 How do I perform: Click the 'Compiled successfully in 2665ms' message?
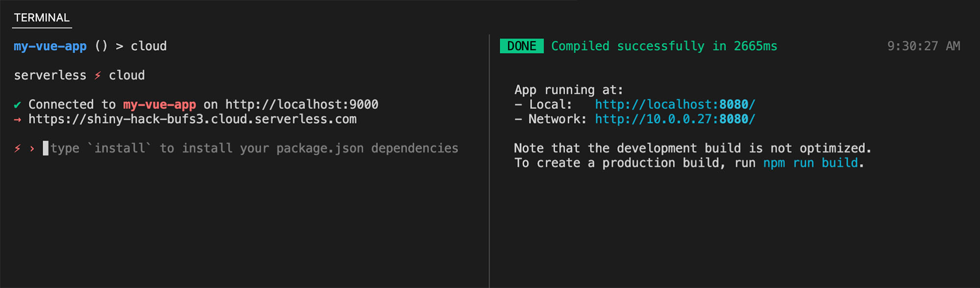(664, 46)
